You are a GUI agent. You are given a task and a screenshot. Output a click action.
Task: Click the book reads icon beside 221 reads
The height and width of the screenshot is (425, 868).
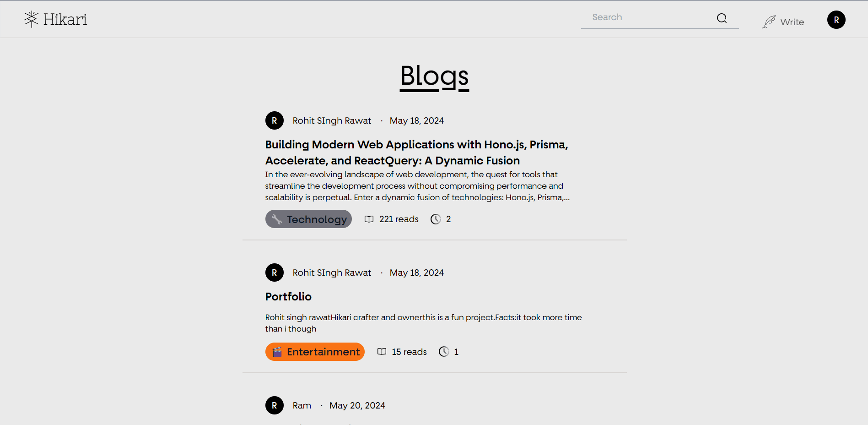pyautogui.click(x=369, y=219)
